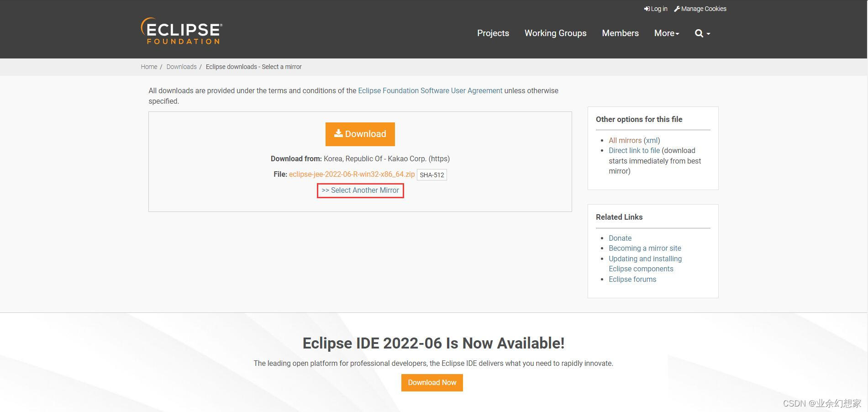The width and height of the screenshot is (868, 412).
Task: Click Direct link to file
Action: tap(634, 150)
